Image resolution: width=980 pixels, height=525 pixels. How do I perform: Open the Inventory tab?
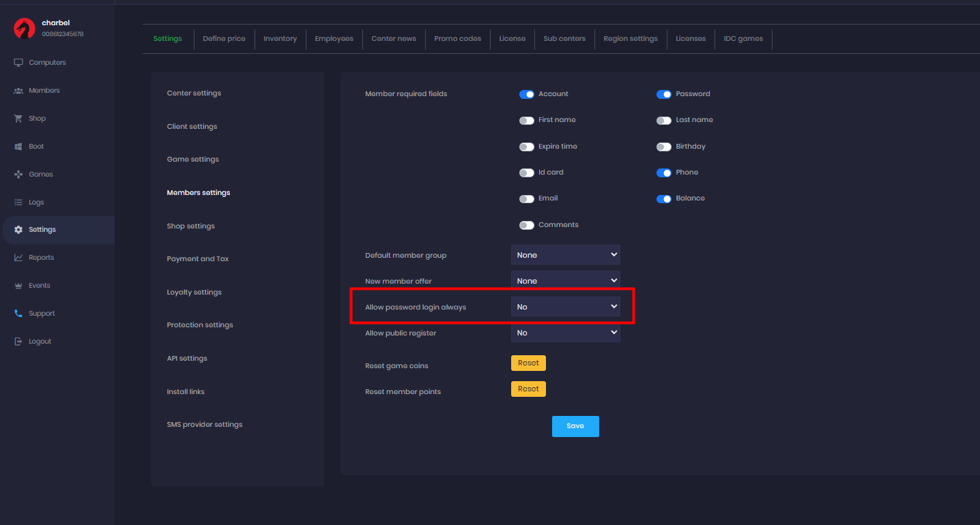[280, 39]
